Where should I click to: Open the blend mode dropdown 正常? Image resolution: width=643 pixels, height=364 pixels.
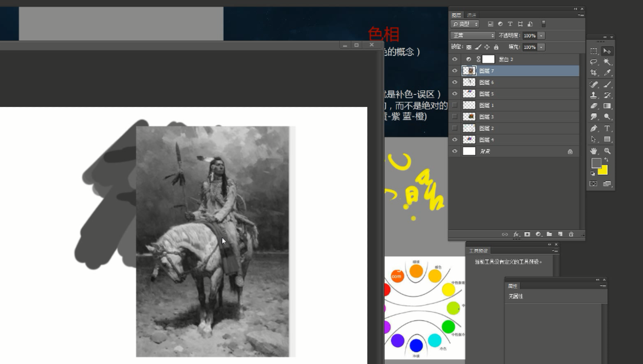coord(473,35)
